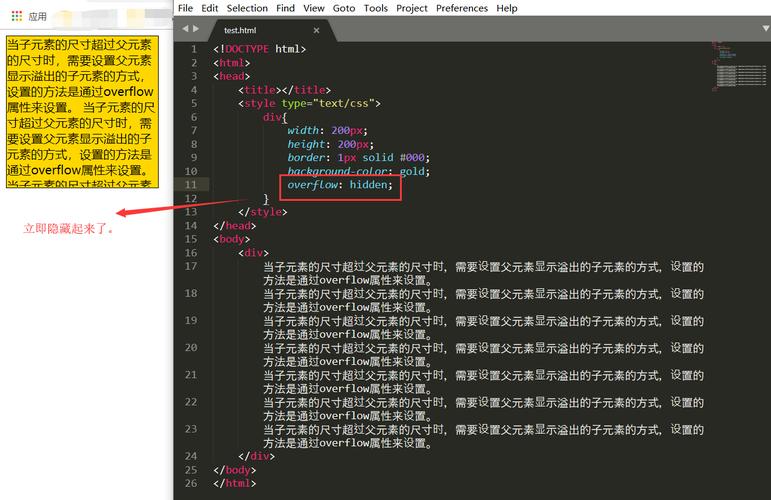
Task: Open the Find menu
Action: tap(285, 8)
